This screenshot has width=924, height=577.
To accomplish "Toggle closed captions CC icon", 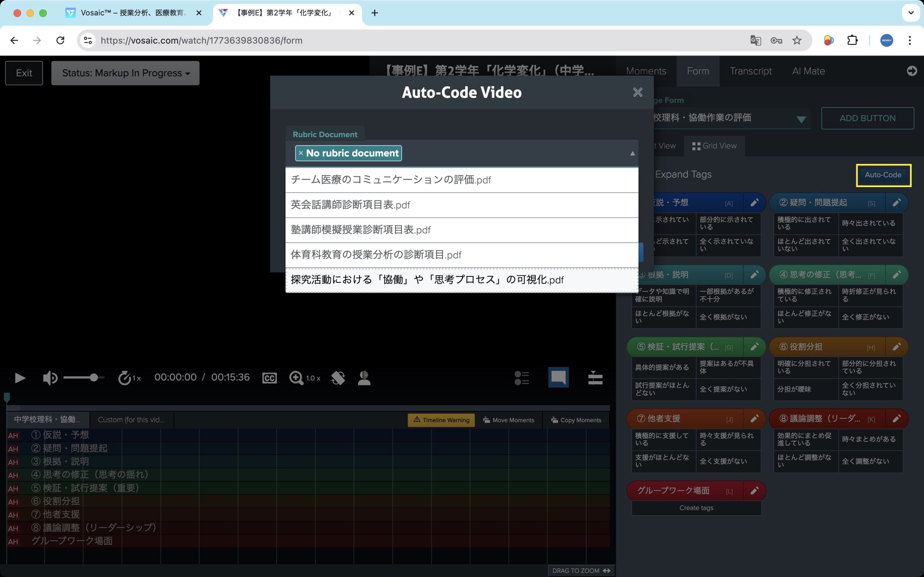I will pos(269,378).
